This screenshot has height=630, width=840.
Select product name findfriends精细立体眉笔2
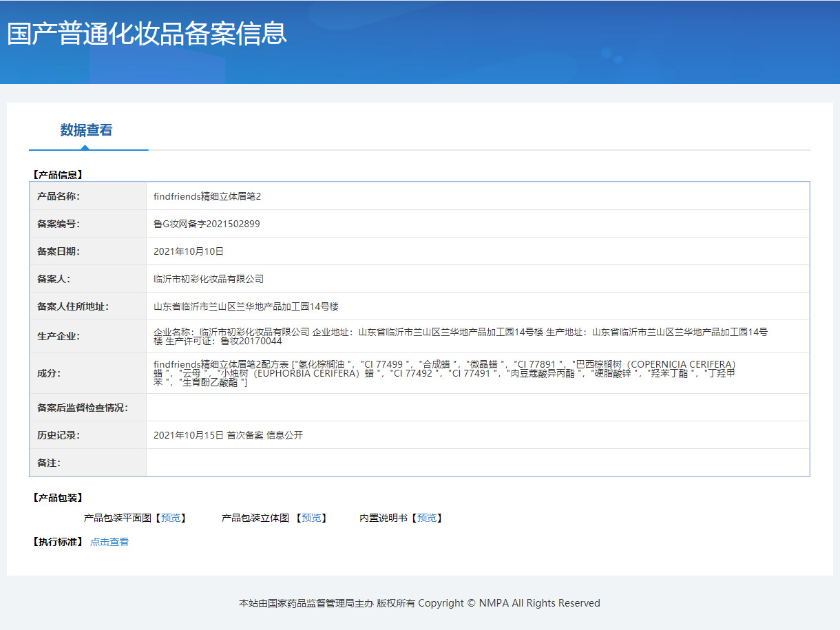207,196
